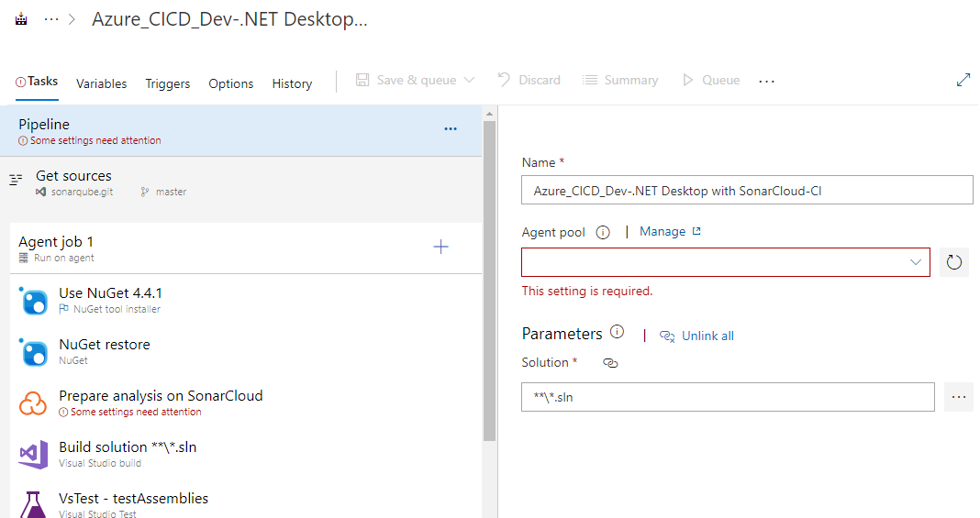Select Build solution **\*.sln task
This screenshot has width=980, height=518.
pos(246,455)
